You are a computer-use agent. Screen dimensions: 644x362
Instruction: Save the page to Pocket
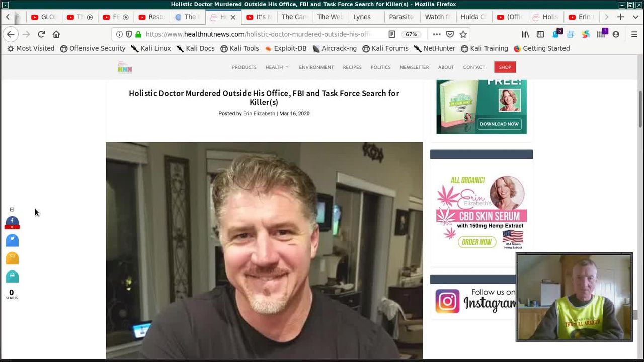click(x=450, y=34)
